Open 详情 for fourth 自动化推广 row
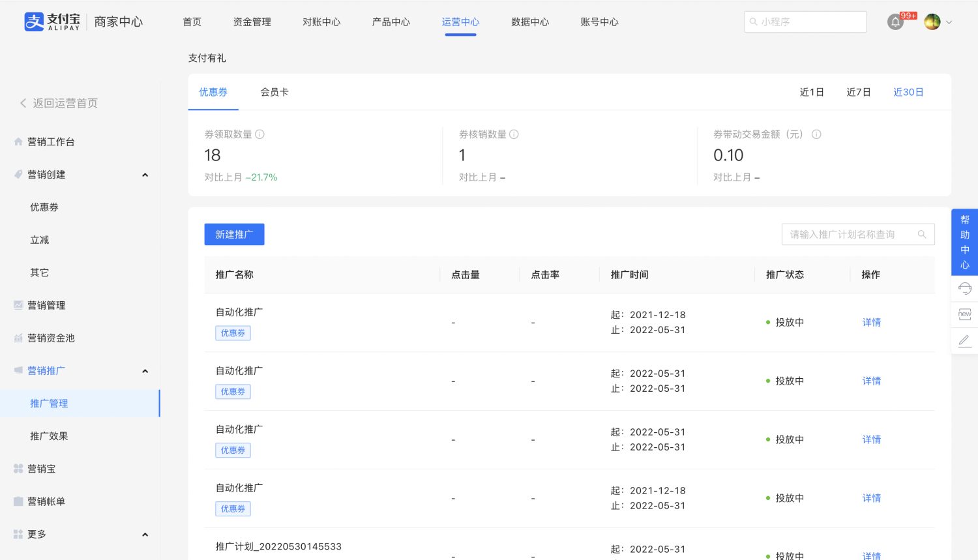 click(872, 499)
